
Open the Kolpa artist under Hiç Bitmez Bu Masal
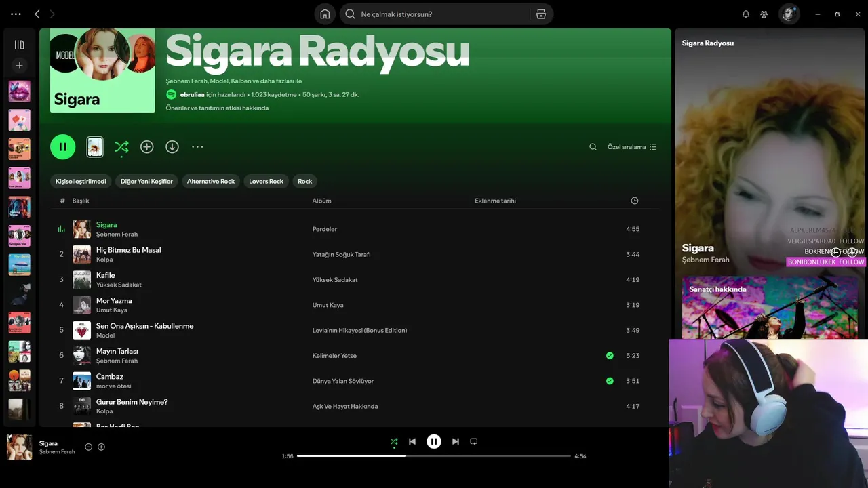104,260
